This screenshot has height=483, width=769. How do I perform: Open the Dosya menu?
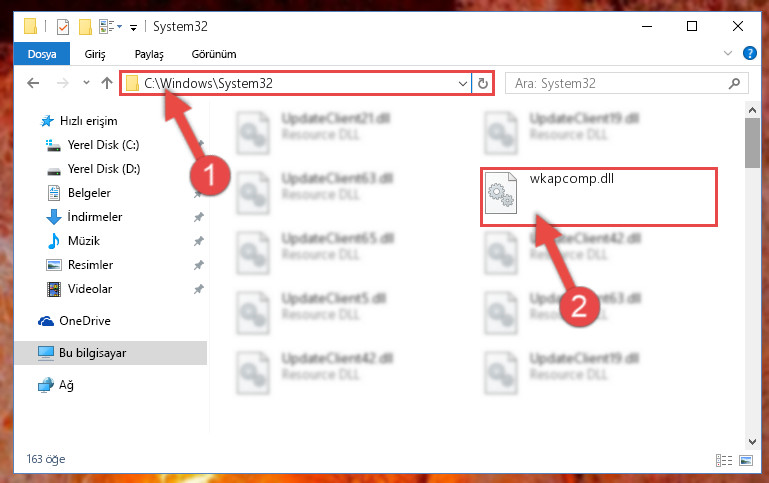tap(42, 54)
